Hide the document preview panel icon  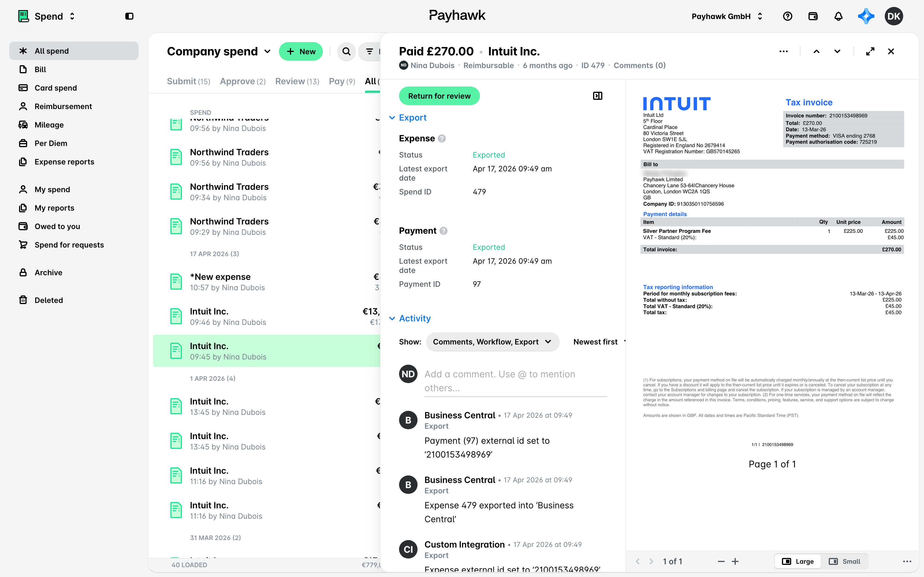tap(597, 96)
